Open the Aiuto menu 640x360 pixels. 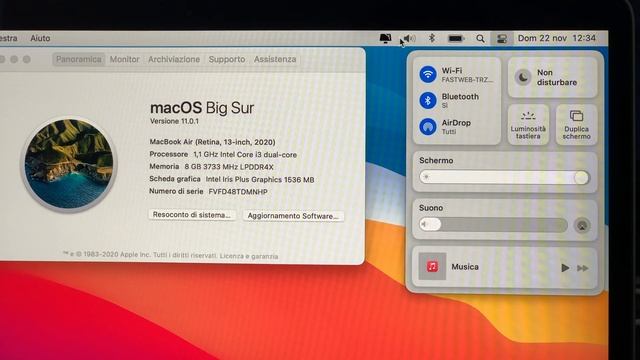coord(40,38)
